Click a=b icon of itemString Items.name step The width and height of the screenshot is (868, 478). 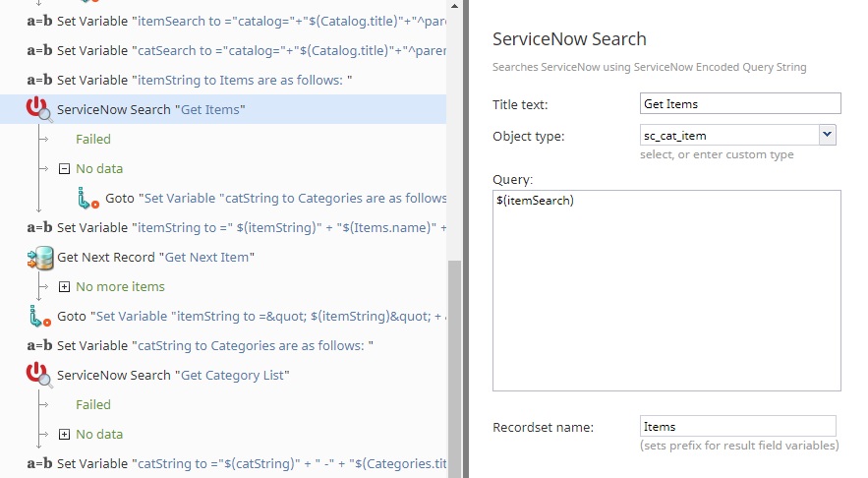coord(40,227)
